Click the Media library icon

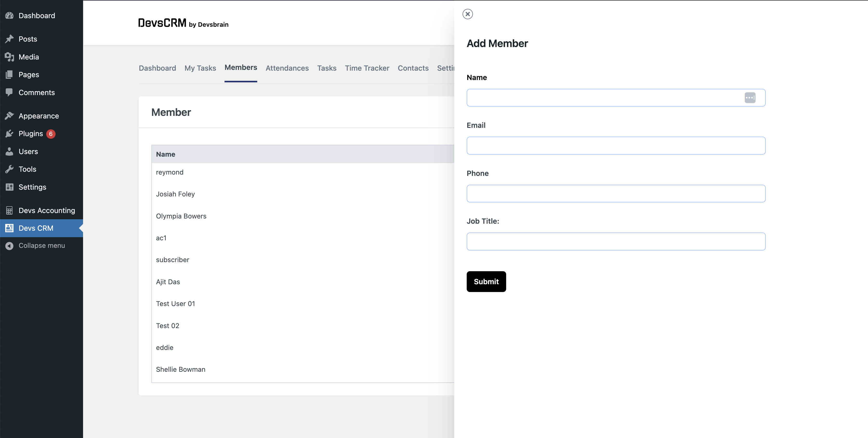pyautogui.click(x=9, y=57)
